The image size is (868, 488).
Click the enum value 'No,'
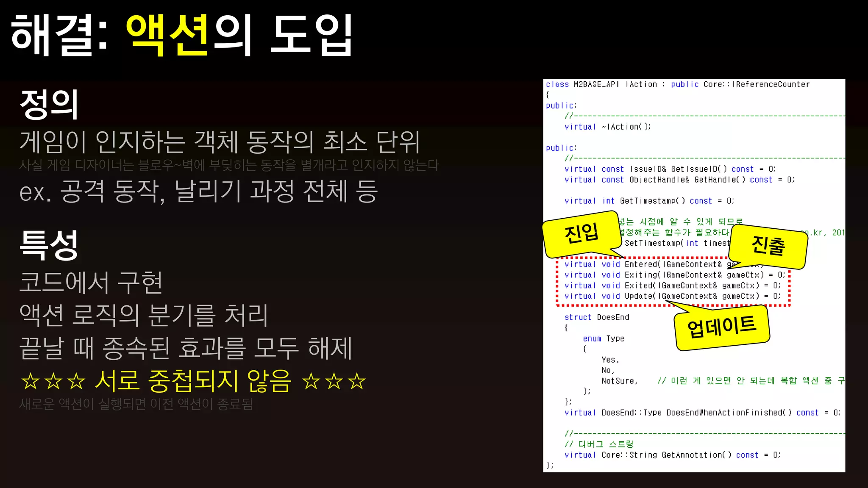(x=608, y=370)
